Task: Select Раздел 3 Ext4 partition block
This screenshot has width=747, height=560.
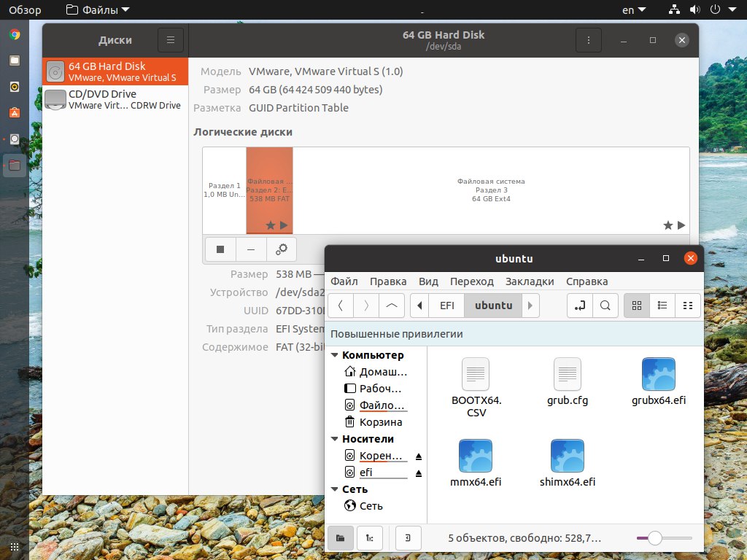Action: pyautogui.click(x=491, y=190)
